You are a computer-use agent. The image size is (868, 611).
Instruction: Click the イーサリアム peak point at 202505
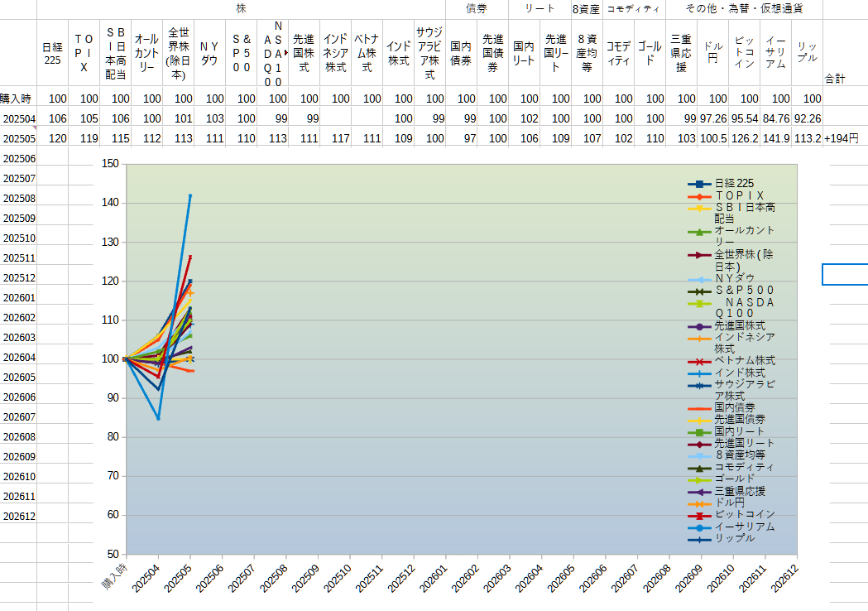[189, 195]
